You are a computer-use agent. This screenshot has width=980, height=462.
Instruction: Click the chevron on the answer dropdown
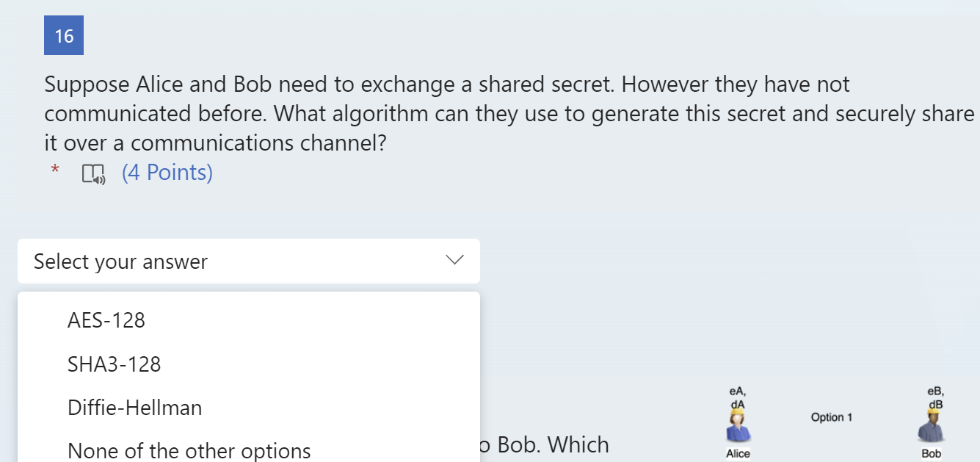point(454,260)
